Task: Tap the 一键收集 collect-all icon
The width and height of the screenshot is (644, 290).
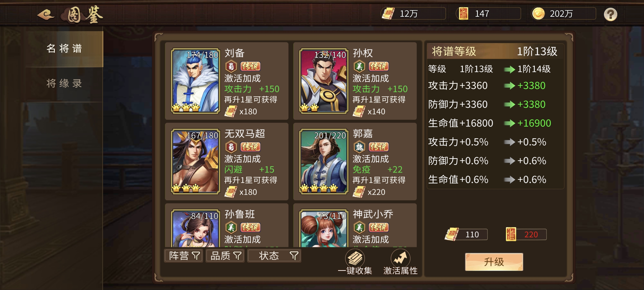Action: 355,258
